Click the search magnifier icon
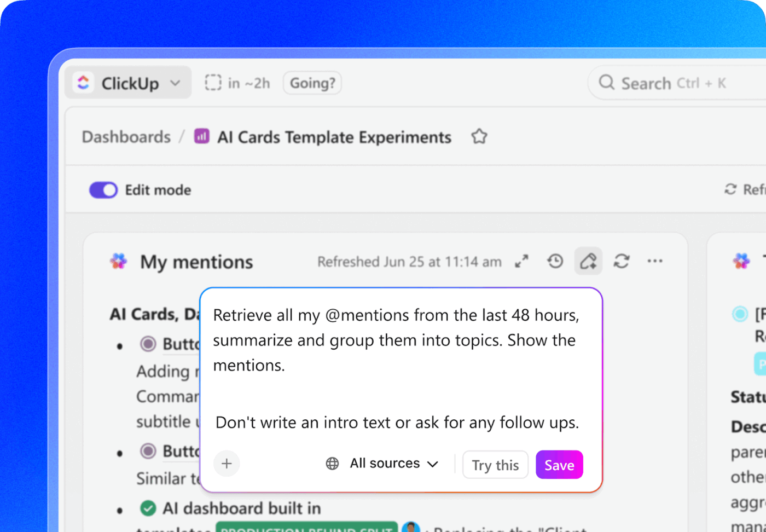This screenshot has width=766, height=532. pyautogui.click(x=606, y=83)
